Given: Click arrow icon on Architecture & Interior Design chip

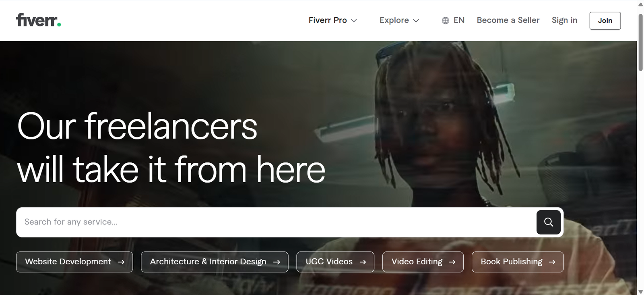Looking at the screenshot, I should (277, 262).
